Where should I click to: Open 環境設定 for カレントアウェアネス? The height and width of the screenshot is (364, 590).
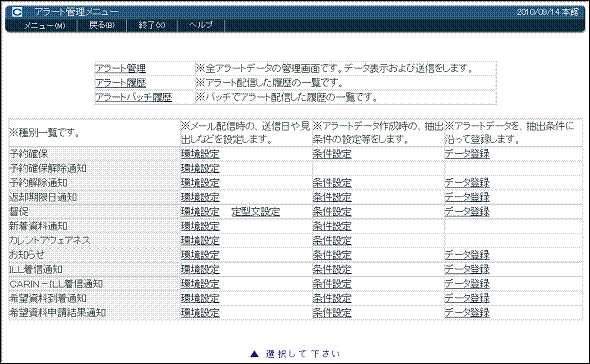pos(200,241)
